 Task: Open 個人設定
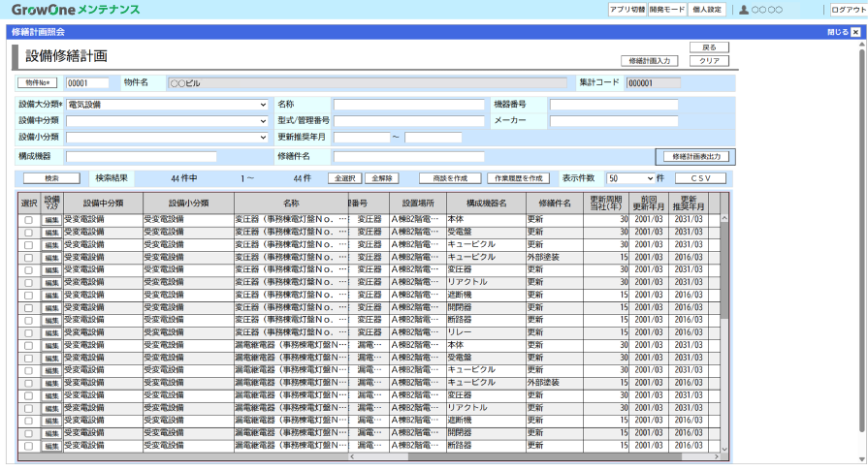click(707, 10)
